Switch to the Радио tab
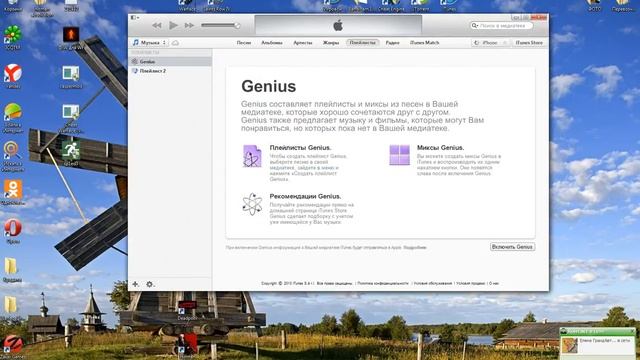Image resolution: width=640 pixels, height=360 pixels. coord(393,42)
